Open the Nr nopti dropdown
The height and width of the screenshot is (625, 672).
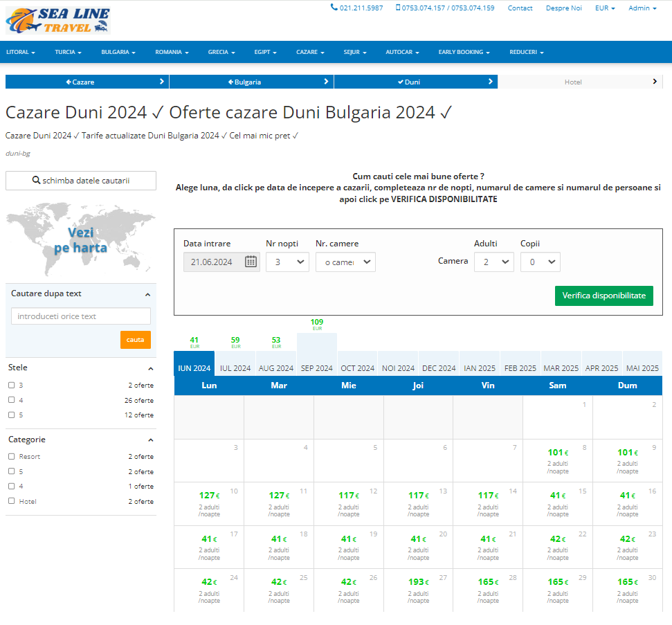(287, 262)
